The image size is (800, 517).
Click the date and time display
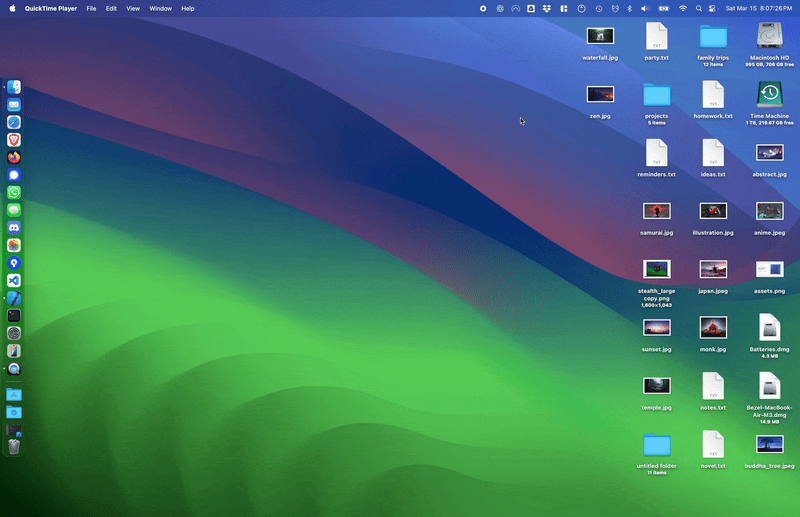click(759, 9)
